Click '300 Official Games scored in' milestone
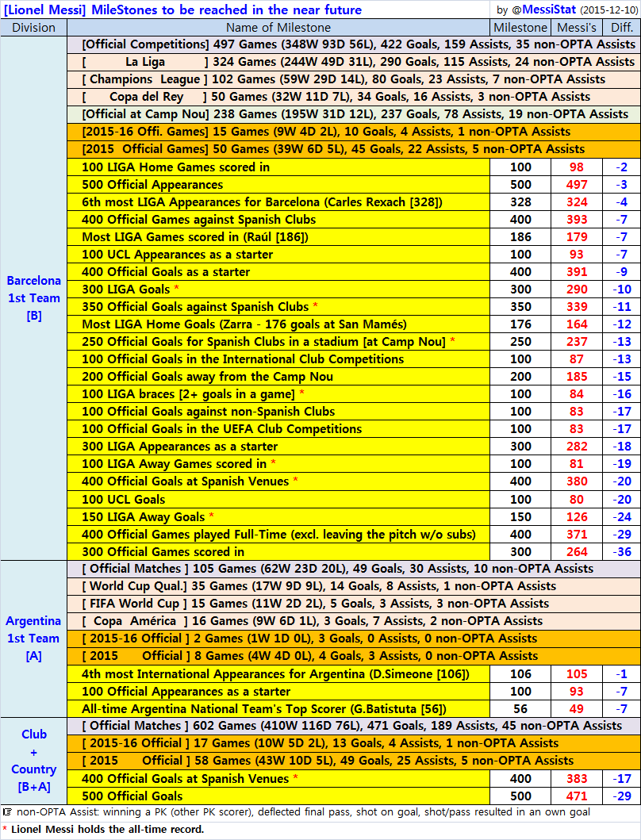The height and width of the screenshot is (840, 641). pos(278,552)
